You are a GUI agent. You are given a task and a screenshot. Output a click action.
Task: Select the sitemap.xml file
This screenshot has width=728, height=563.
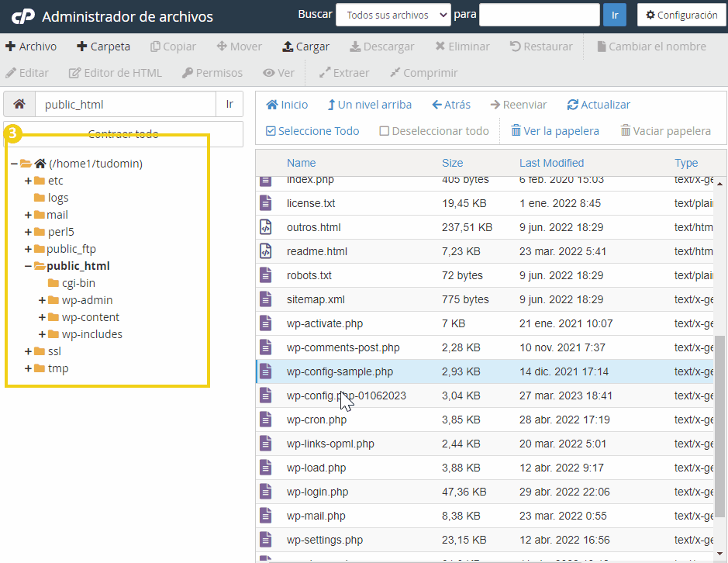coord(485,299)
